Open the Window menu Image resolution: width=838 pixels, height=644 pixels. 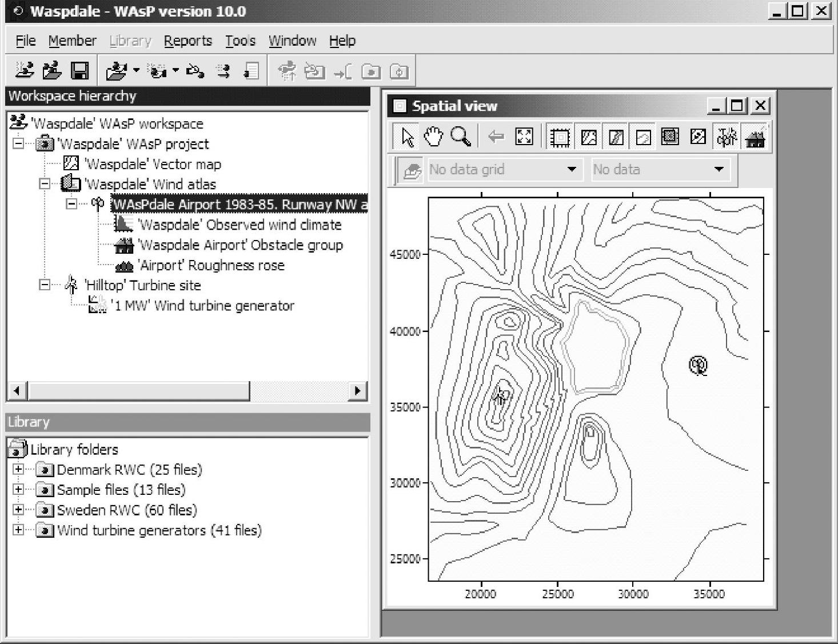pos(292,41)
